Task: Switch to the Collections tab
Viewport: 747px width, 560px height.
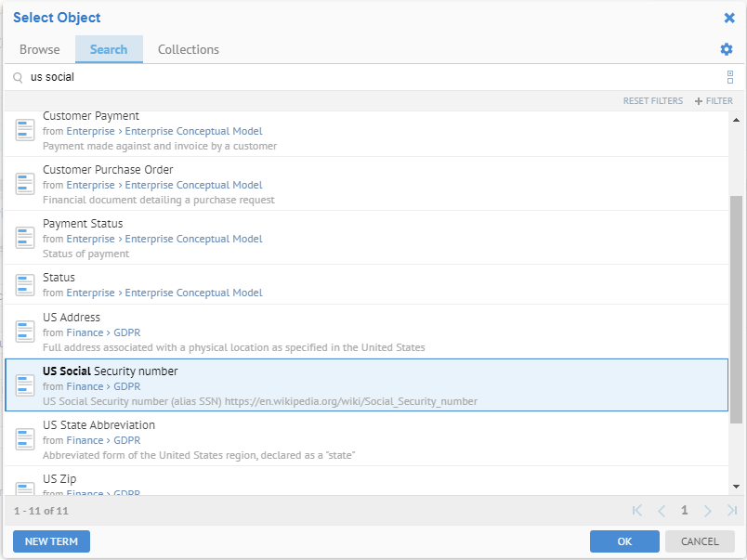Action: 189,49
